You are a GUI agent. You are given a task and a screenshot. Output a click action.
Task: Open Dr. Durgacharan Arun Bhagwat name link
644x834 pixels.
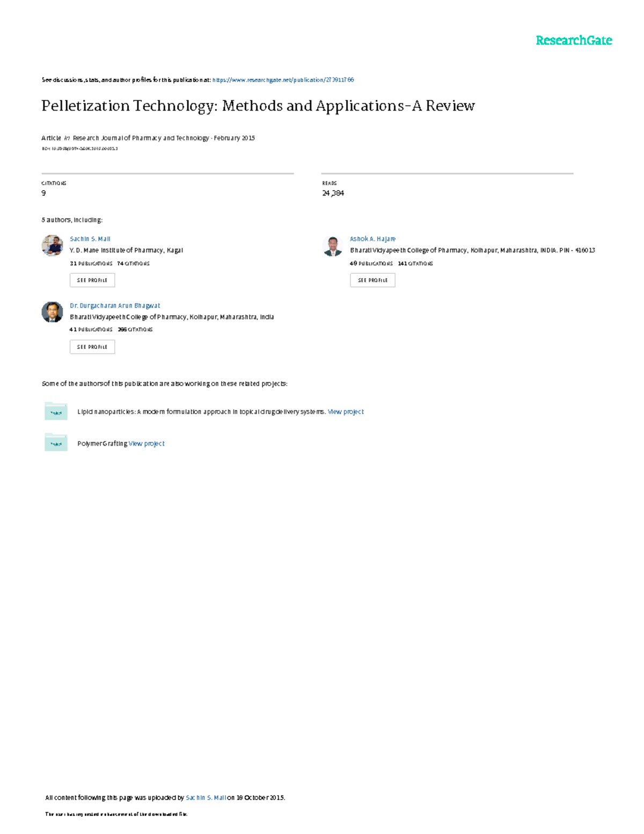(x=115, y=306)
